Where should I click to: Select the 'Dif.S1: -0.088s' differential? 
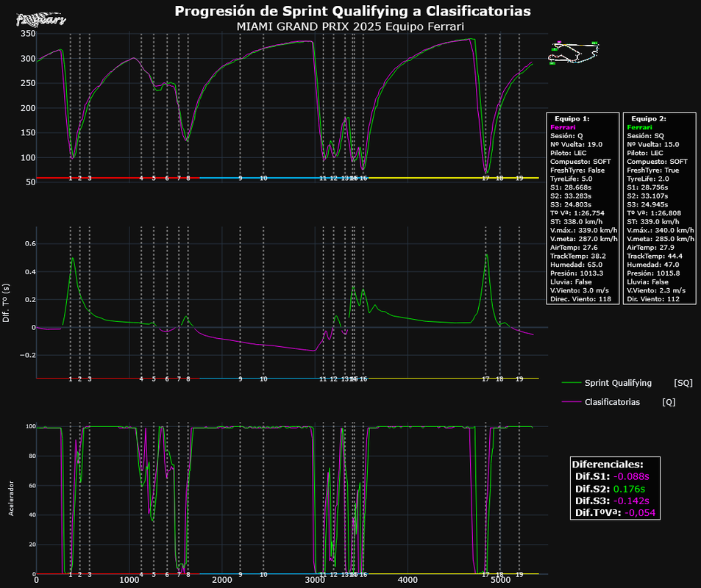click(x=612, y=477)
